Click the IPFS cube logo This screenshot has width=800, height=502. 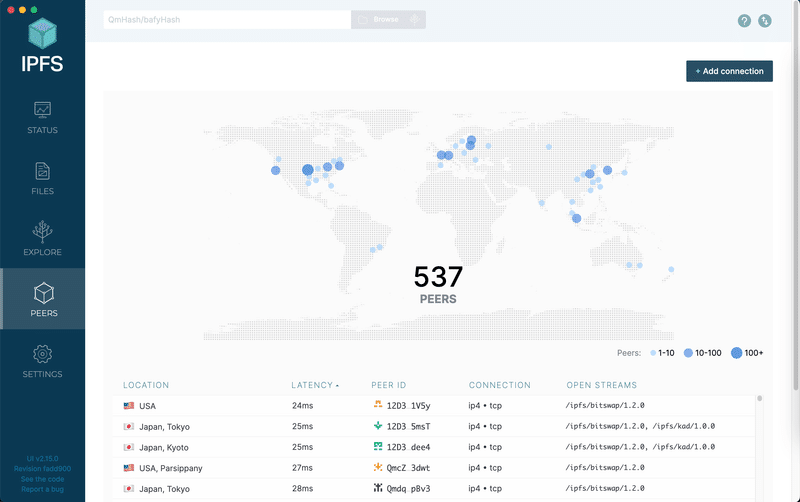click(42, 34)
